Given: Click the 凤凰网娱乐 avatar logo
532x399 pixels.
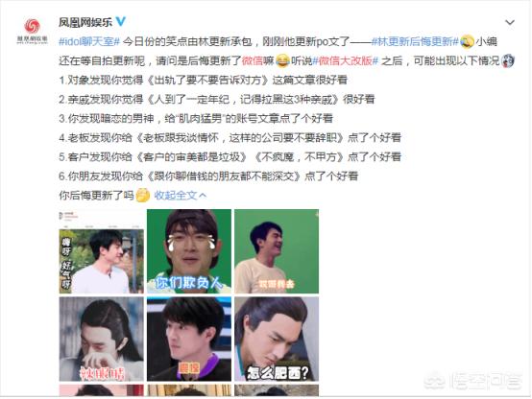Looking at the screenshot, I should pyautogui.click(x=33, y=31).
